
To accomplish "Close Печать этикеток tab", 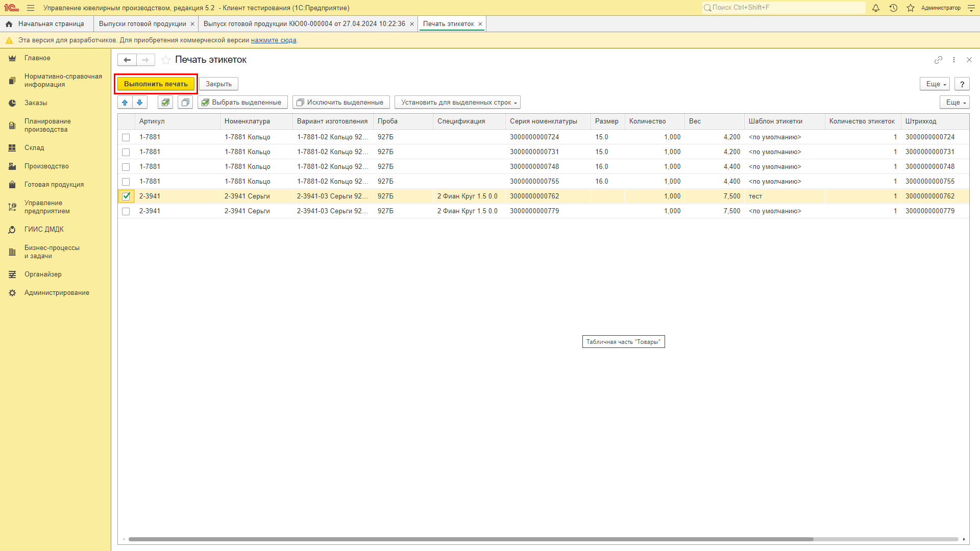I will coord(480,24).
